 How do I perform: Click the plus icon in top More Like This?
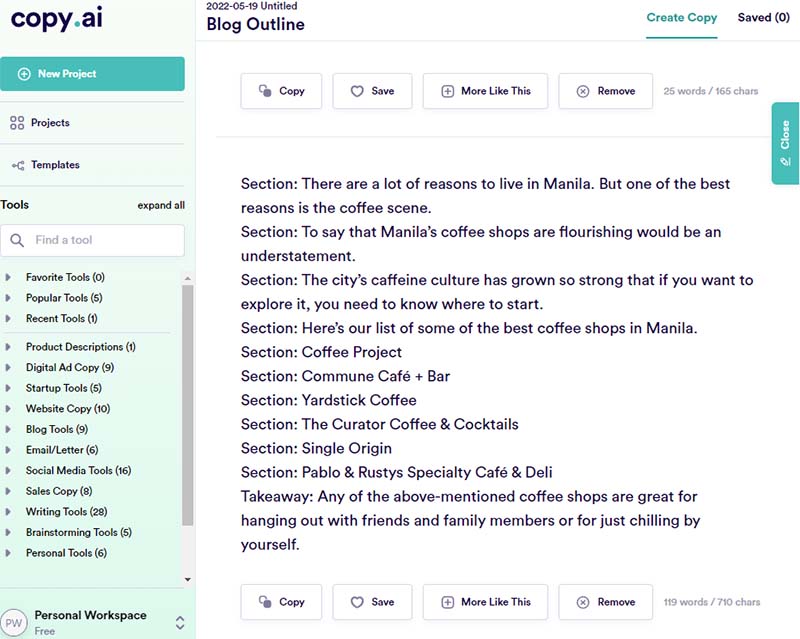[447, 91]
